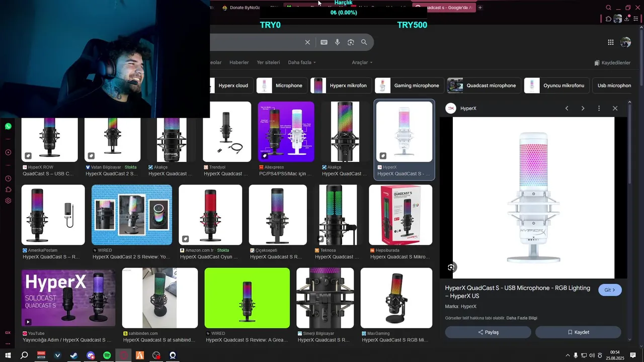Select the Hyperx cloud suggestion chip

(231, 85)
